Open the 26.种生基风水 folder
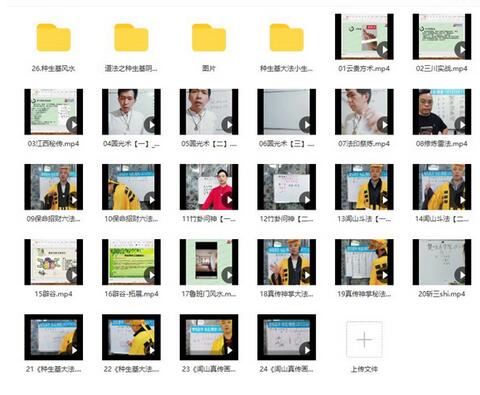 pos(53,38)
